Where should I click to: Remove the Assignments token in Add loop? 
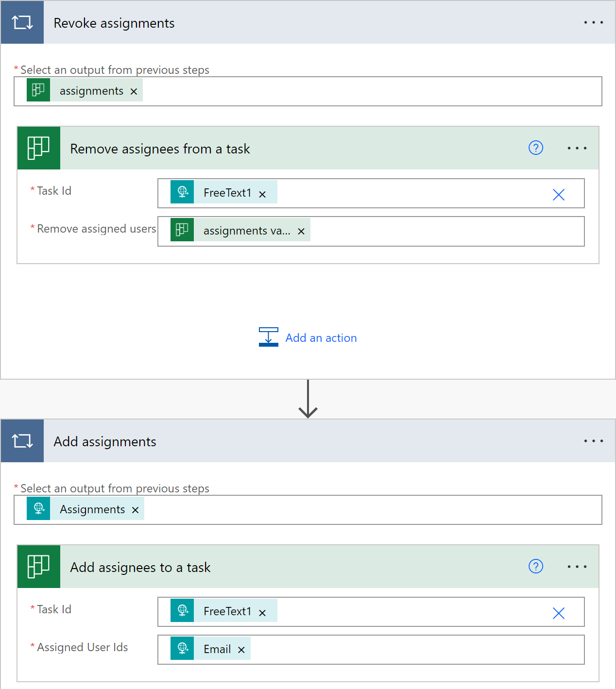pyautogui.click(x=136, y=510)
